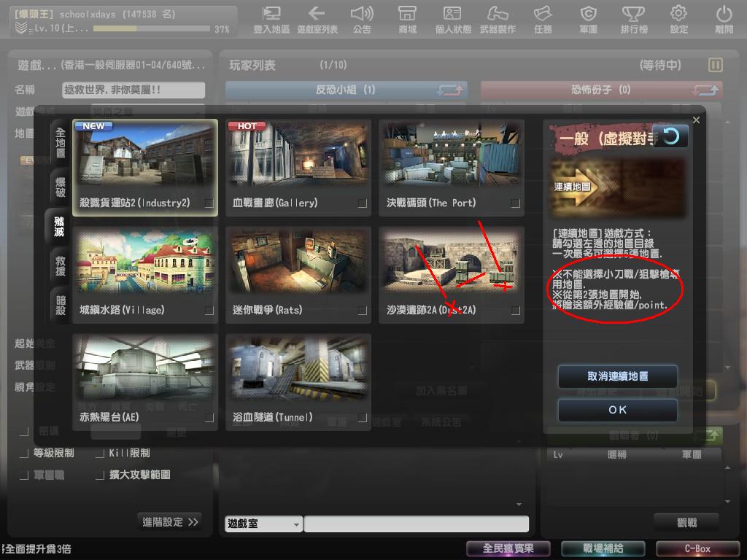
Task: Open 設定 gear settings
Action: (678, 20)
